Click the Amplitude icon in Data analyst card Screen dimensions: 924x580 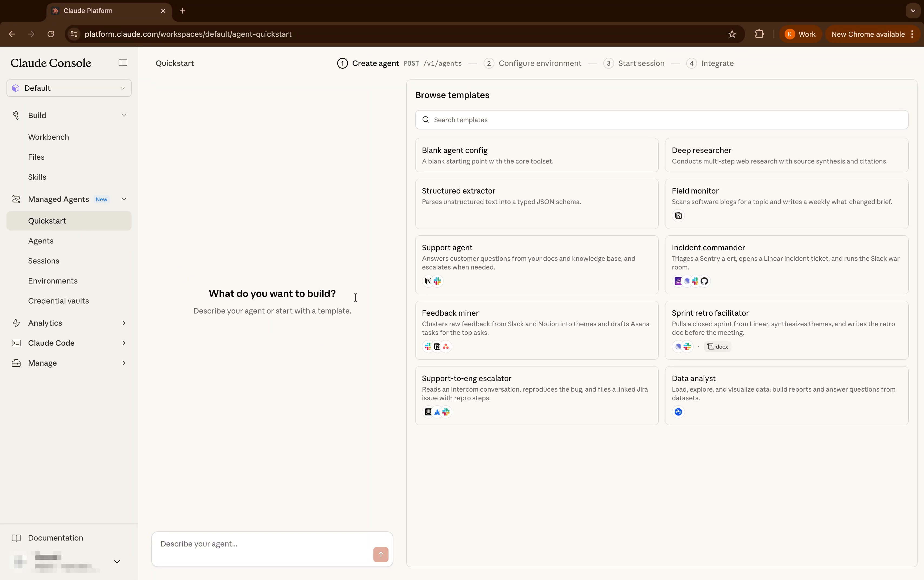coord(678,412)
